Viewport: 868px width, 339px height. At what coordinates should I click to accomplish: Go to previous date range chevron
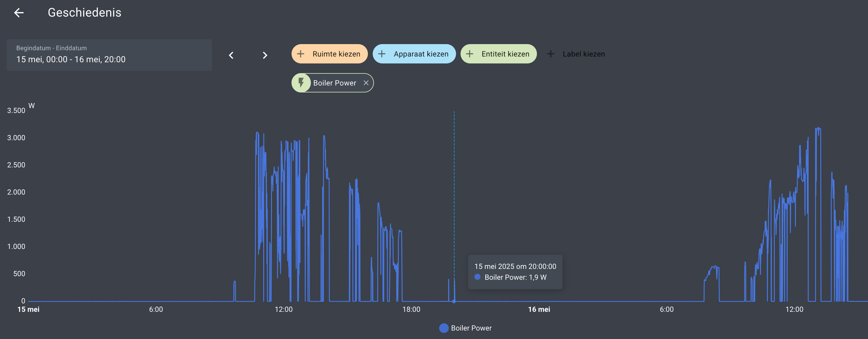231,55
